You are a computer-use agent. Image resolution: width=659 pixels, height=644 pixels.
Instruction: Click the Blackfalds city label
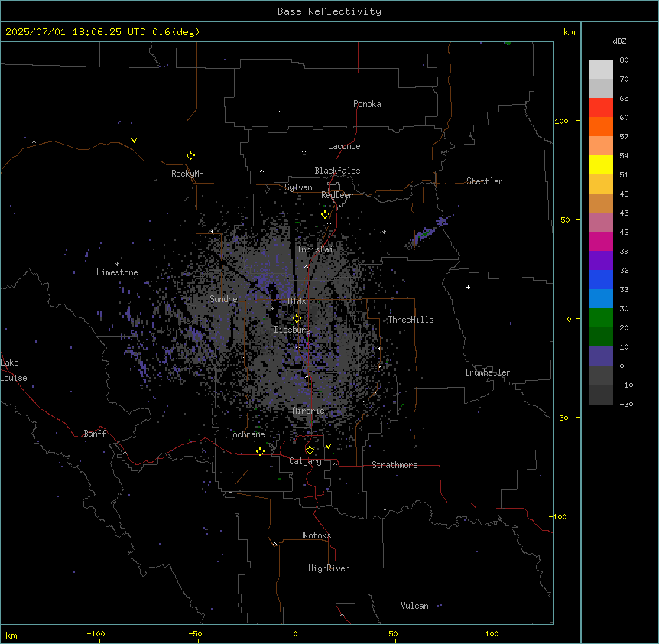(337, 171)
